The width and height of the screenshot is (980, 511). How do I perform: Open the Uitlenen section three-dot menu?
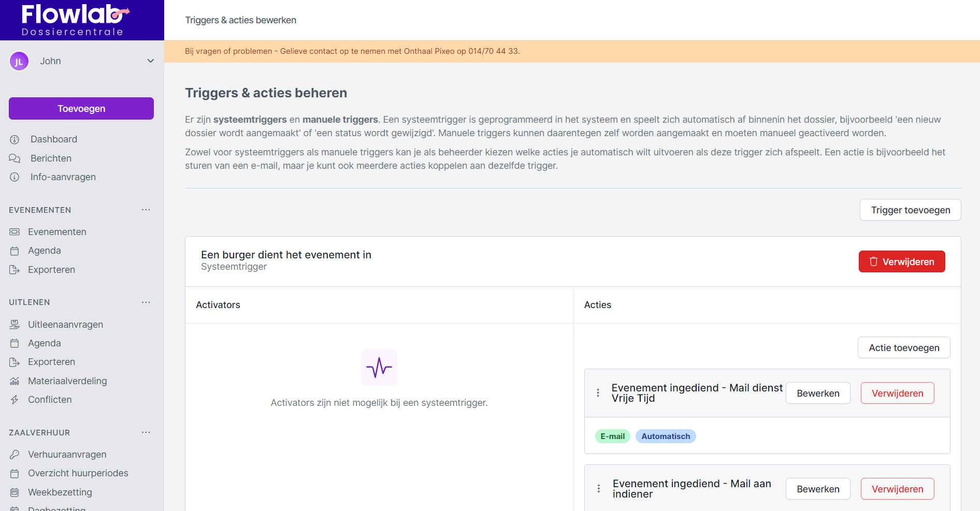point(146,302)
